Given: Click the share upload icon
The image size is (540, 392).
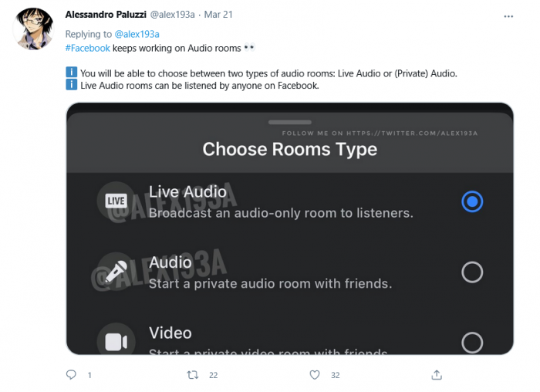Looking at the screenshot, I should coord(437,375).
